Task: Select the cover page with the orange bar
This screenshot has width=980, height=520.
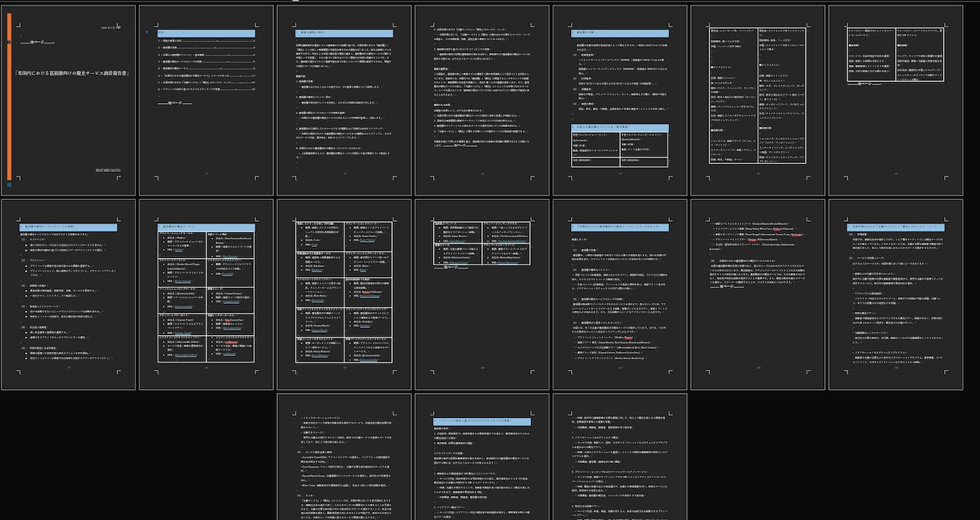Action: click(x=68, y=101)
